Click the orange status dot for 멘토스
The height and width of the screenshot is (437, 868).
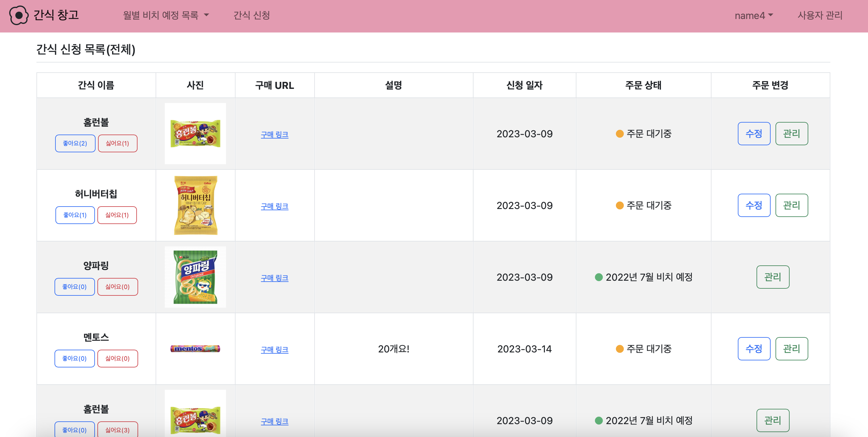click(619, 349)
